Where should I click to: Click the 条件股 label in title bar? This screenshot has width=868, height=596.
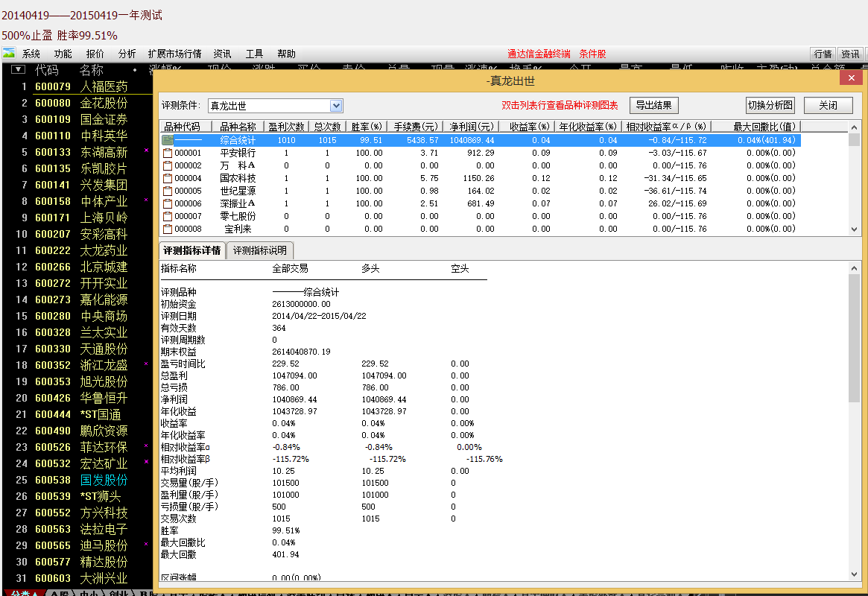(x=592, y=54)
